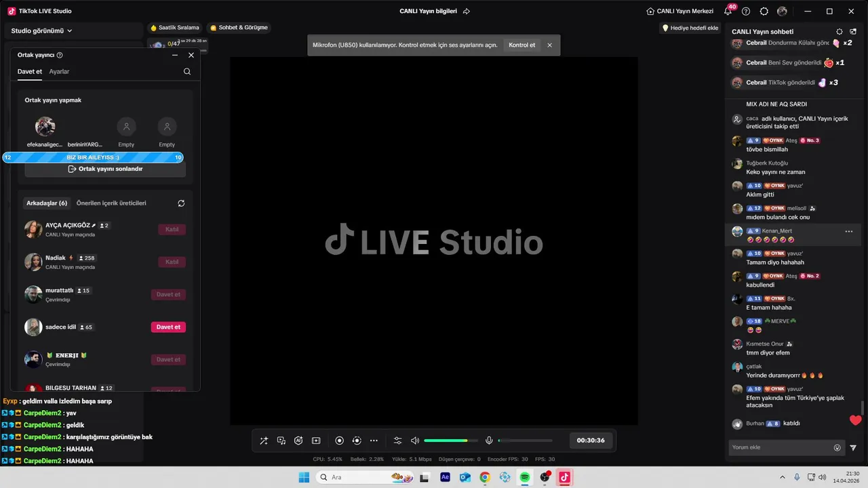Adjust the green speaker volume slider

[451, 441]
